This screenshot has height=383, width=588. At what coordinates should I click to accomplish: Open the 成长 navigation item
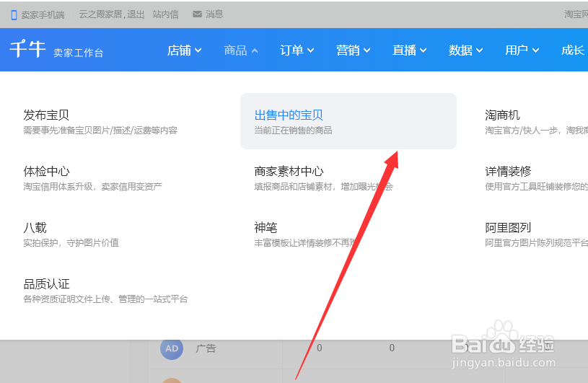pyautogui.click(x=574, y=50)
